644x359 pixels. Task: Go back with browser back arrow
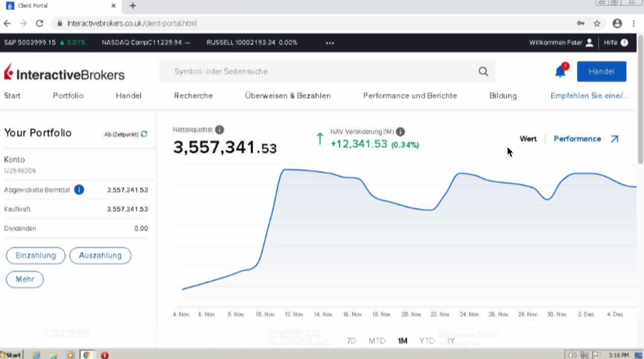coord(7,23)
